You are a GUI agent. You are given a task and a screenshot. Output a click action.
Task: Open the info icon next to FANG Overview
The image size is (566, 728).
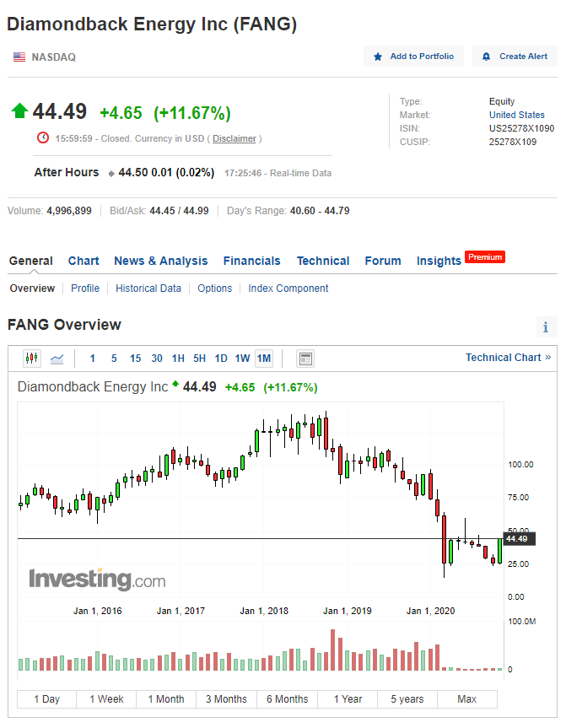point(546,326)
